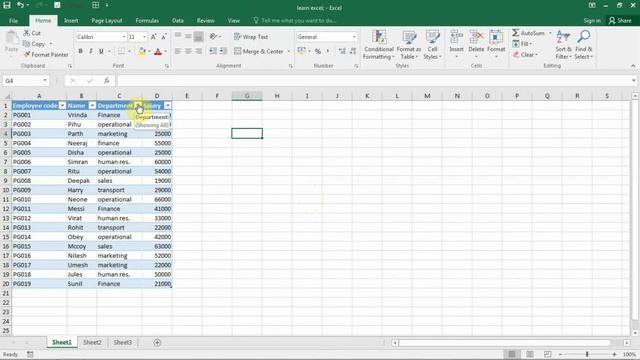Click the Cut scissors icon
Screen dimensions: 640x360
(x=27, y=33)
